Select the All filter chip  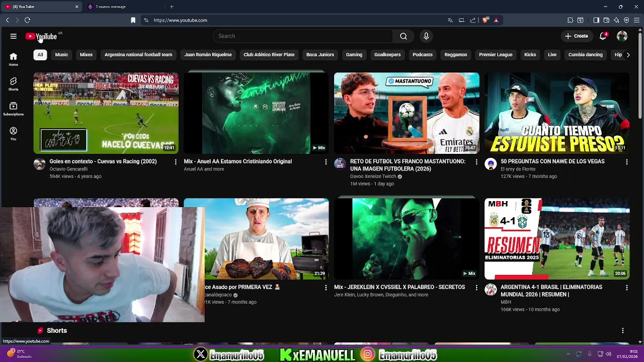coord(40,55)
